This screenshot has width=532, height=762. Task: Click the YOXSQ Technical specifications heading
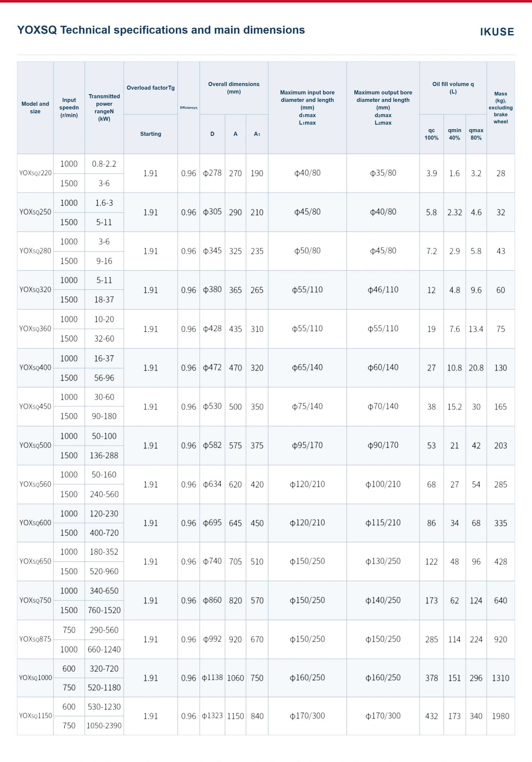[161, 30]
